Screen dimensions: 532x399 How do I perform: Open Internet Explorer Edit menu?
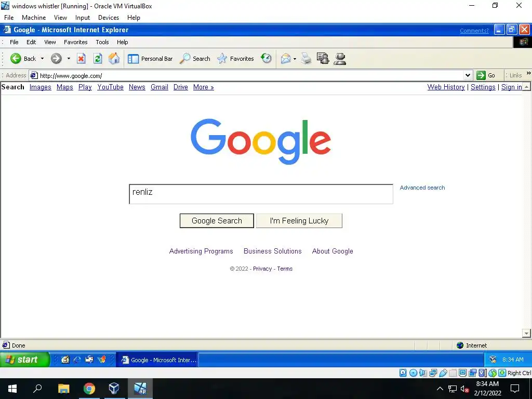(x=31, y=42)
